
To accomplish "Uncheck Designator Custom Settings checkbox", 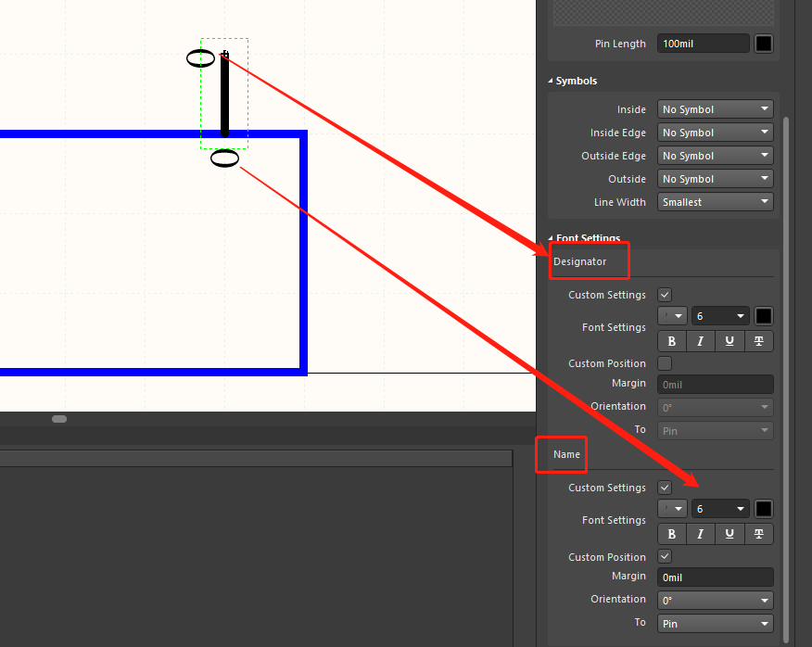I will point(665,295).
